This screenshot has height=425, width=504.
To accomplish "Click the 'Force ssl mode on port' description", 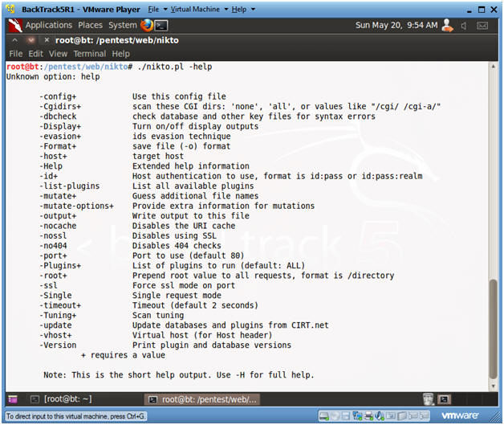I will (184, 286).
